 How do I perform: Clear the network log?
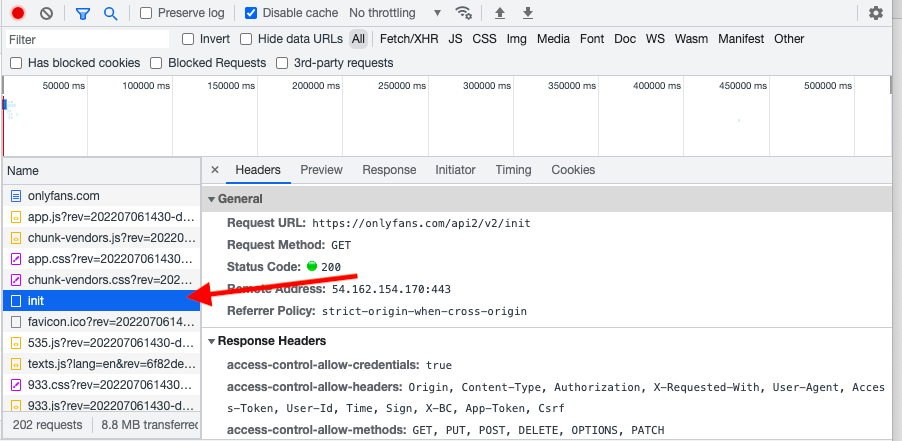coord(46,13)
